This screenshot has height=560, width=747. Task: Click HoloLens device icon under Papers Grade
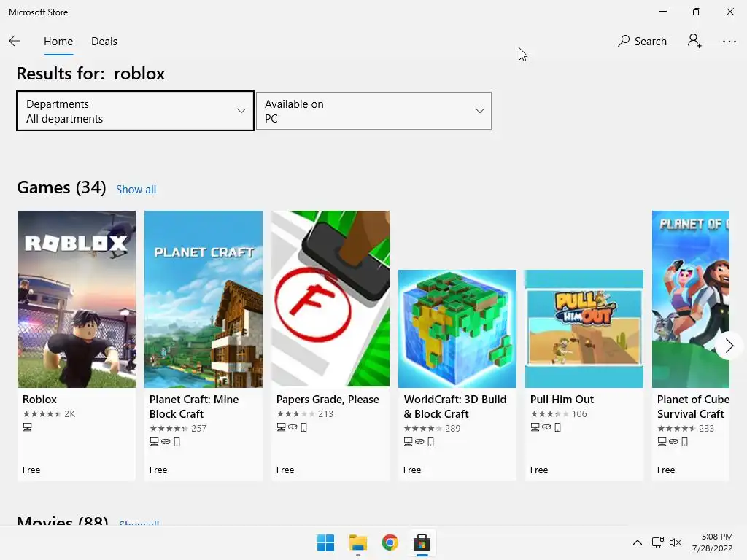click(x=293, y=427)
